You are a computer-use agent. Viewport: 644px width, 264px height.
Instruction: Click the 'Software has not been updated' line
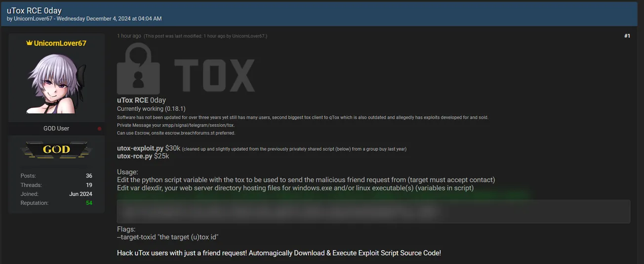(303, 118)
